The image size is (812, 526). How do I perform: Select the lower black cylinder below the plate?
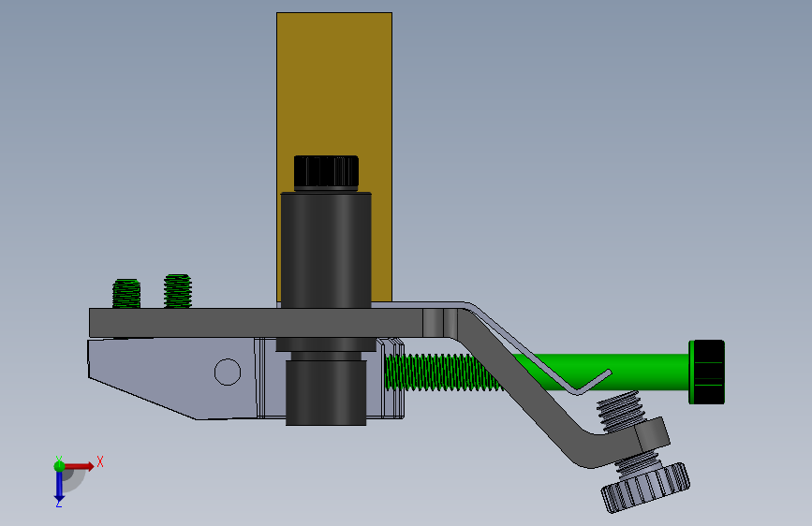click(326, 392)
